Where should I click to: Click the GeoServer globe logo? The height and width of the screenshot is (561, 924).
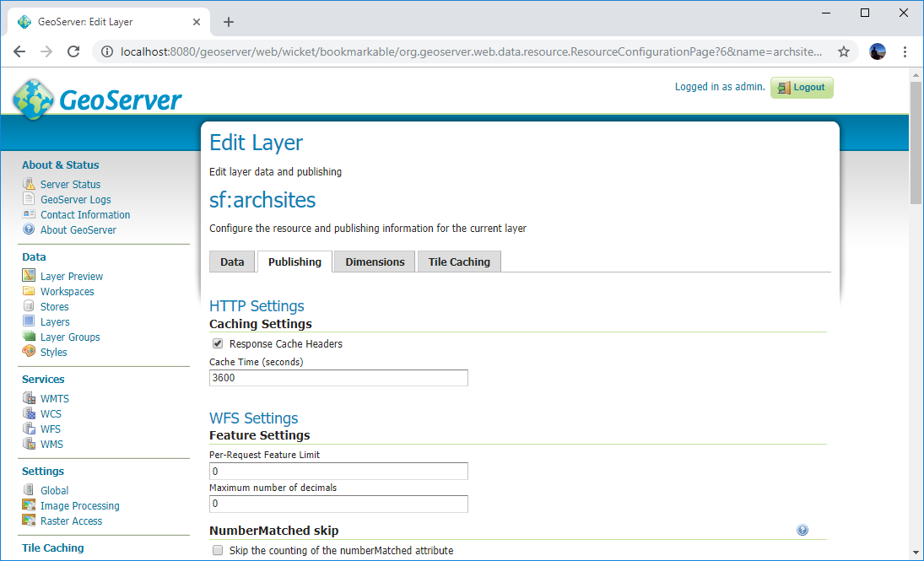coord(34,100)
